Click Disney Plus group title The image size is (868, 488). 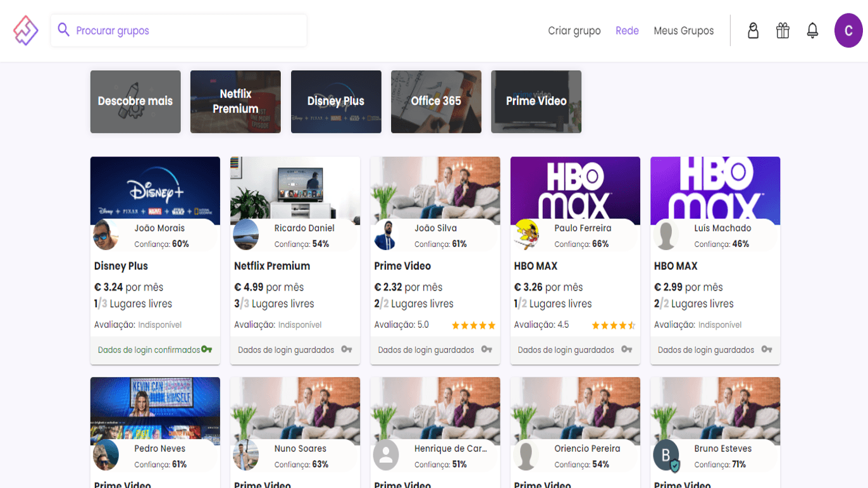click(121, 266)
